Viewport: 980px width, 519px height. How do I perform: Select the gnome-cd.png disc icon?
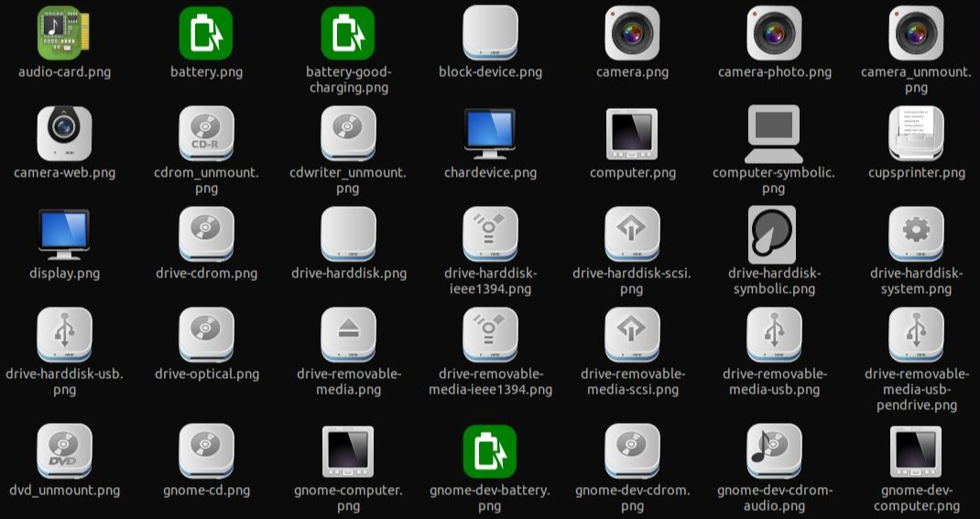pyautogui.click(x=206, y=451)
